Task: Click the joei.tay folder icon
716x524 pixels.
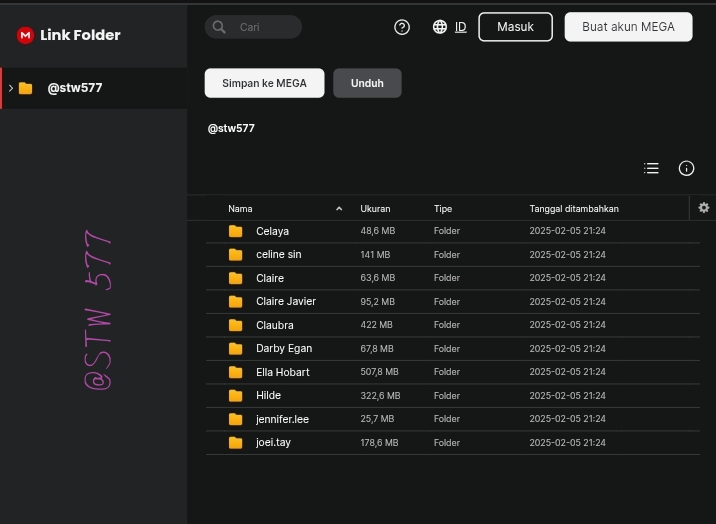Action: click(x=236, y=443)
